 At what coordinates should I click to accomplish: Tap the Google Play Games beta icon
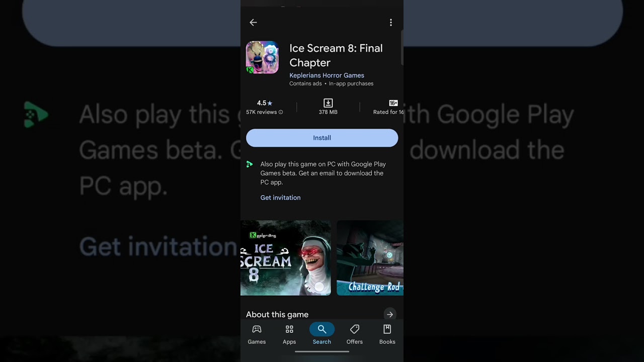click(250, 164)
